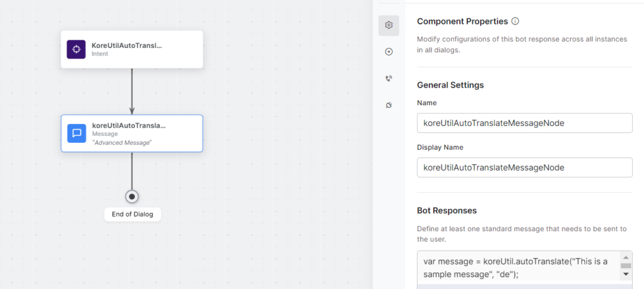644x289 pixels.
Task: Click info icon beside Component Properties
Action: pos(515,21)
